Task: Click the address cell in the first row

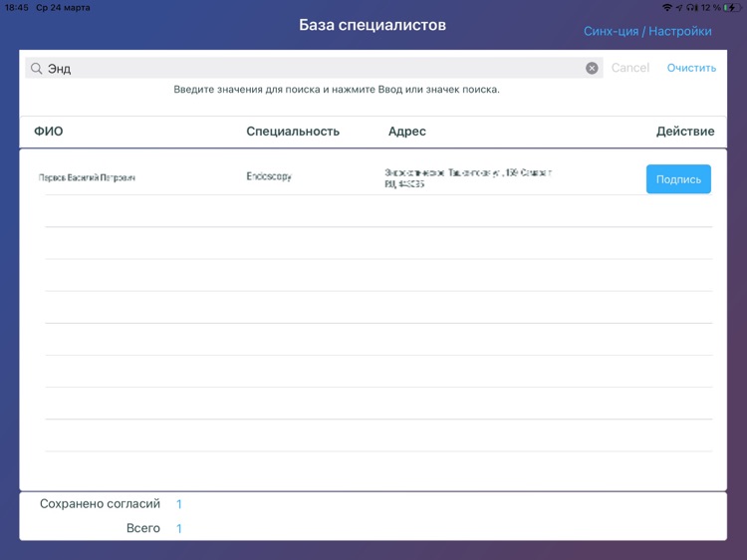Action: pyautogui.click(x=468, y=177)
